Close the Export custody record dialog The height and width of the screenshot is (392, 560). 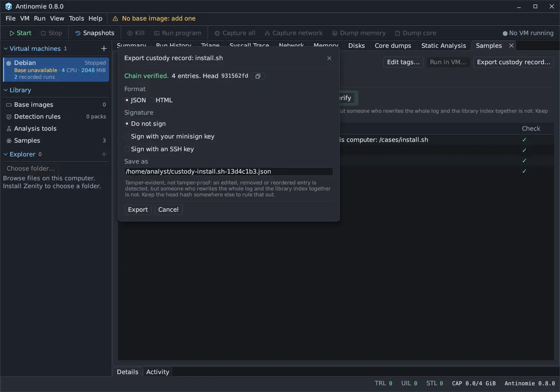click(x=329, y=58)
